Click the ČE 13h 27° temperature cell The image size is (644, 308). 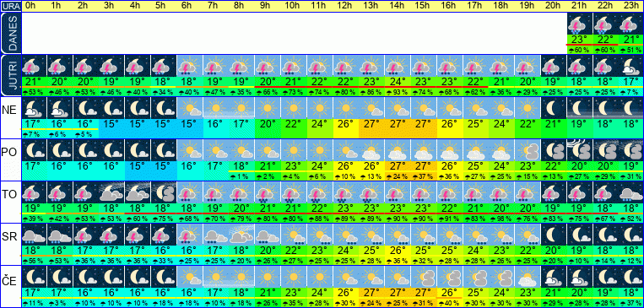371,293
